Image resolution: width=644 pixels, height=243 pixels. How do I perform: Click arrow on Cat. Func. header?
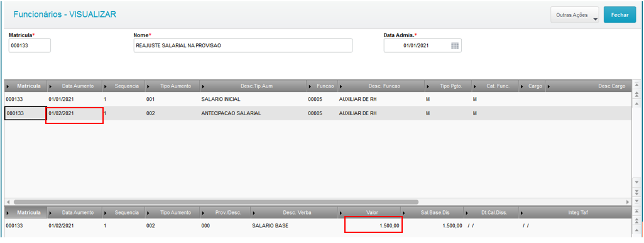[x=476, y=86]
